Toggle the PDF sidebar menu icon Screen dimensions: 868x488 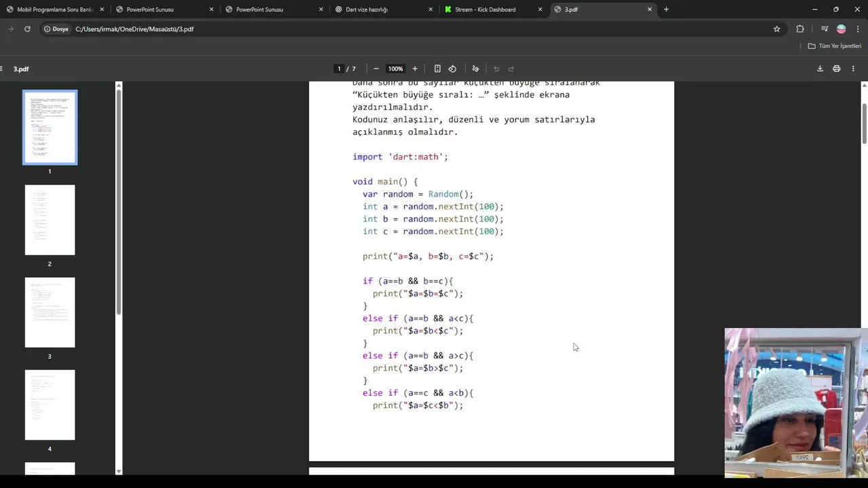coord(2,68)
